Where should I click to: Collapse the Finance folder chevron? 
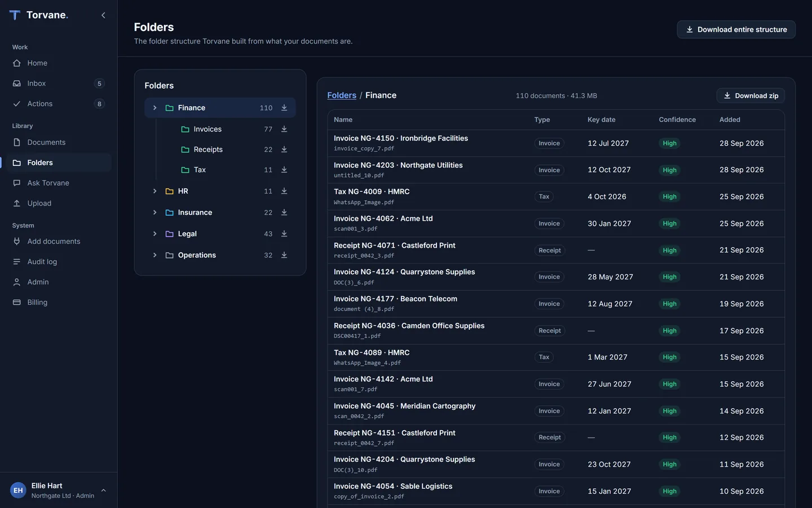pyautogui.click(x=155, y=108)
